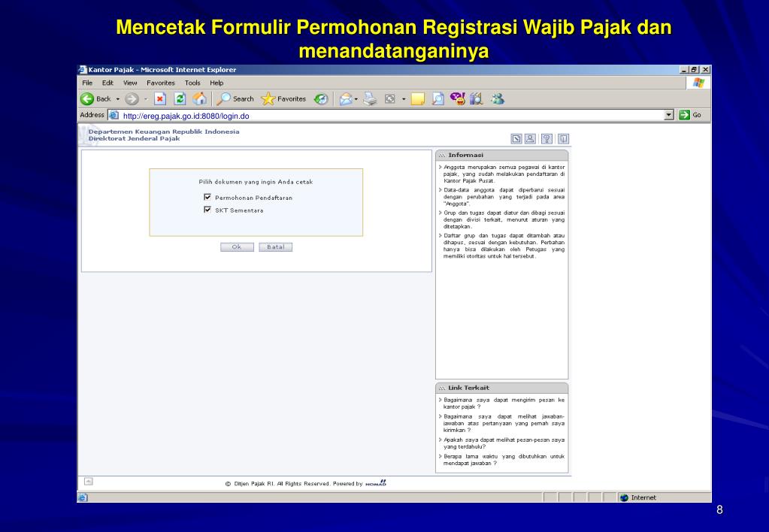Click the Batal button
Viewport: 769px width, 532px height.
(x=276, y=247)
